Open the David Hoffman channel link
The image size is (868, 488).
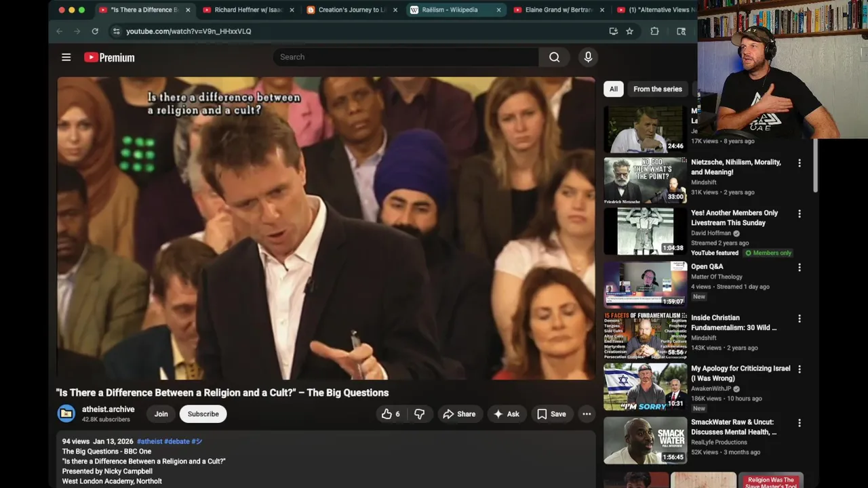[x=711, y=233]
